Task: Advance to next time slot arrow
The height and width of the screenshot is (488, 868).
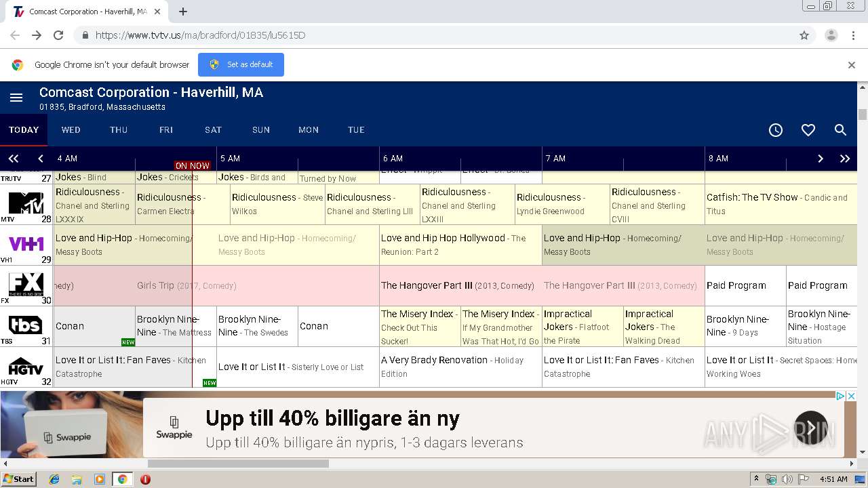Action: click(821, 159)
